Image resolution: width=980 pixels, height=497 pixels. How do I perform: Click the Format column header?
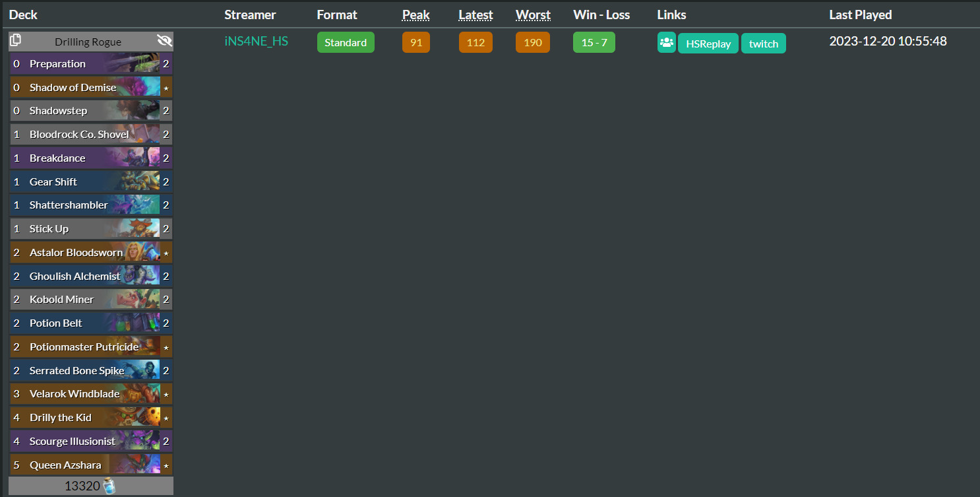337,15
